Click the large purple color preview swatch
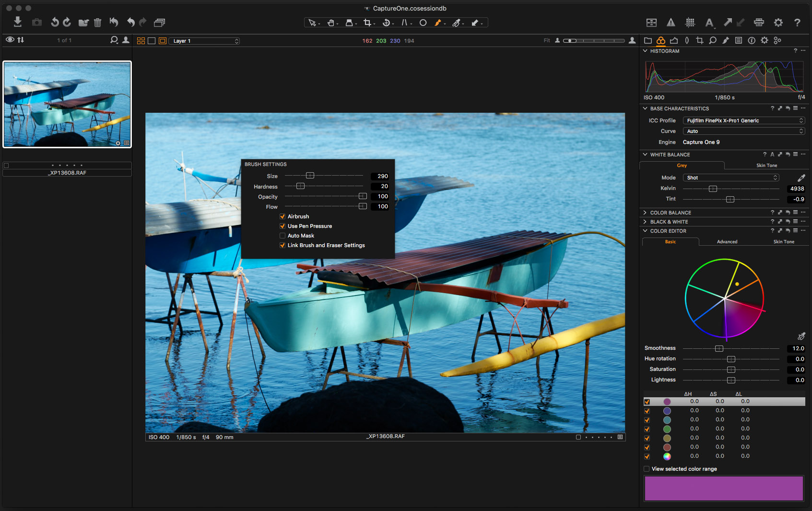Screen dimensions: 812x511 tap(724, 488)
